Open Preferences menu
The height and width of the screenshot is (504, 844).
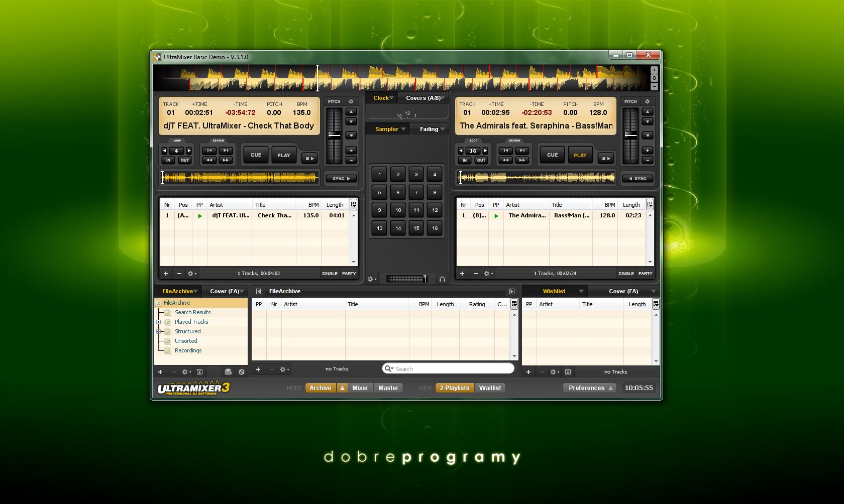coord(590,388)
